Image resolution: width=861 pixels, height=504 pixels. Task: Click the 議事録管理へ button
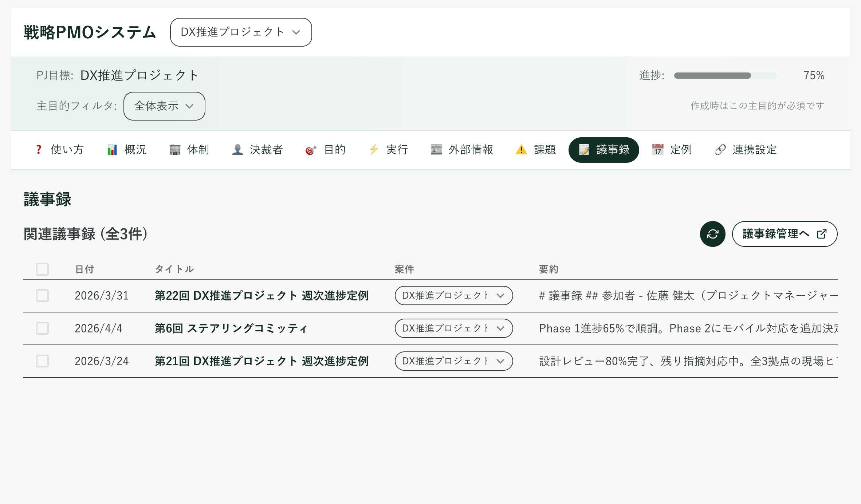pos(784,234)
